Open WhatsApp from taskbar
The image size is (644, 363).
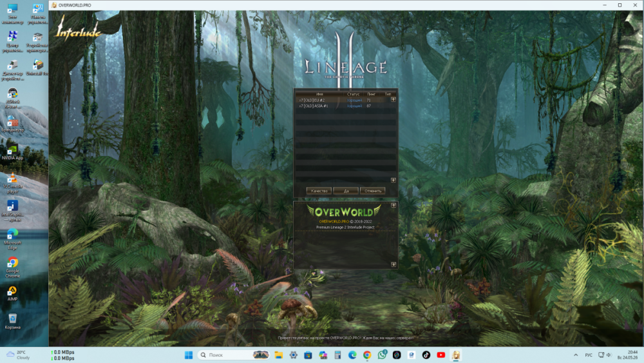382,355
